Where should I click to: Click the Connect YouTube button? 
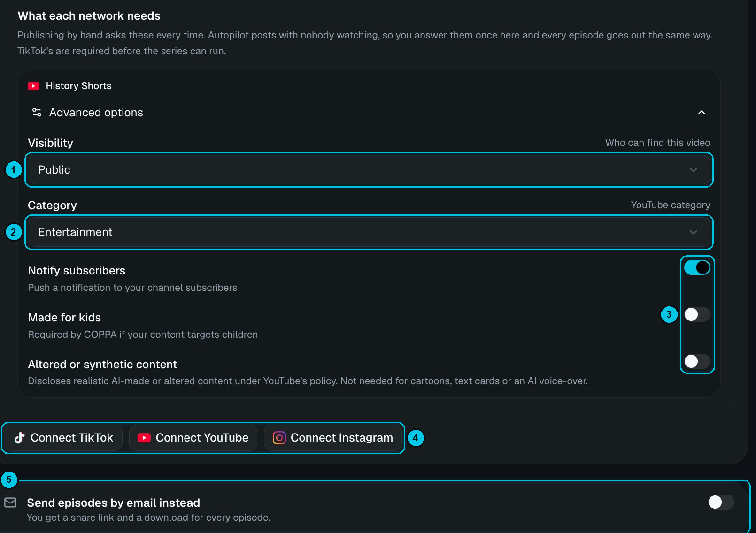point(193,438)
